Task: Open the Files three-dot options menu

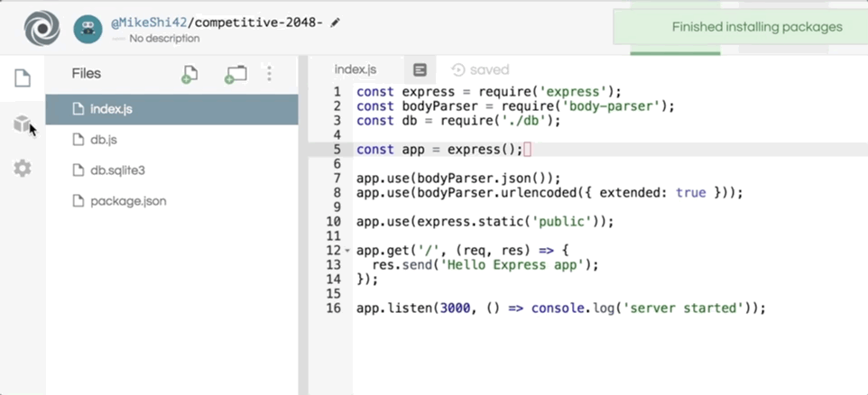Action: point(269,74)
